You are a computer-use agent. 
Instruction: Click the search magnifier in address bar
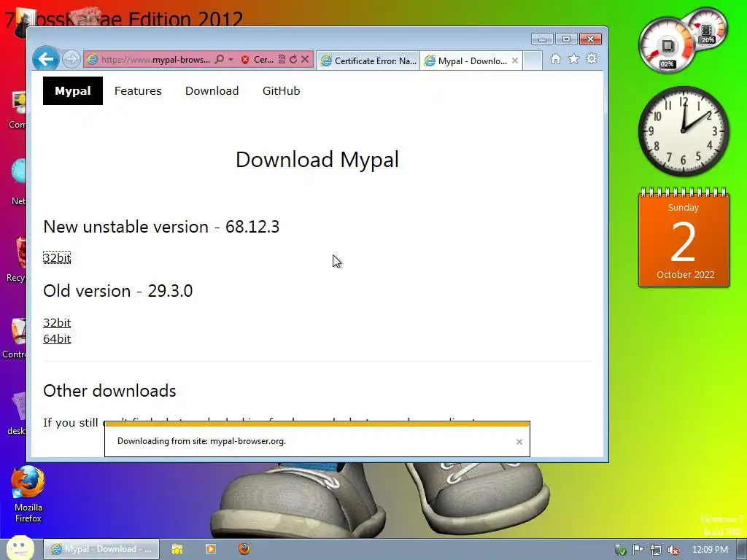(x=219, y=60)
